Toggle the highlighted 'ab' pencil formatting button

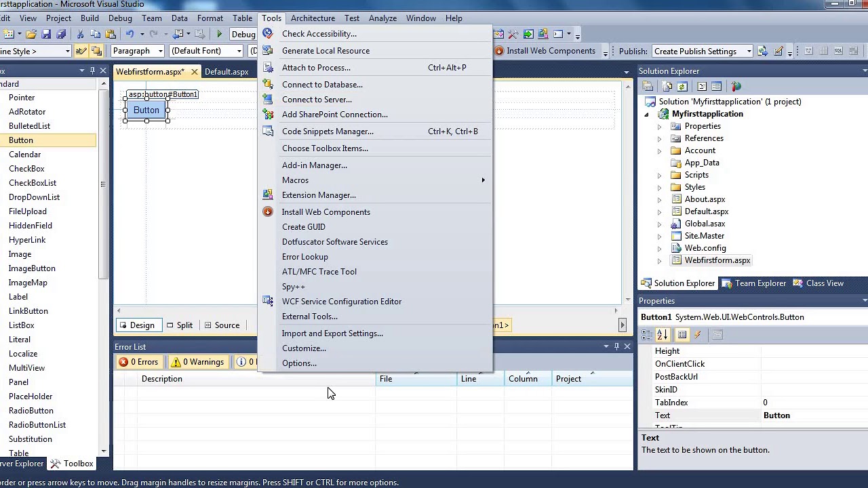(81, 51)
